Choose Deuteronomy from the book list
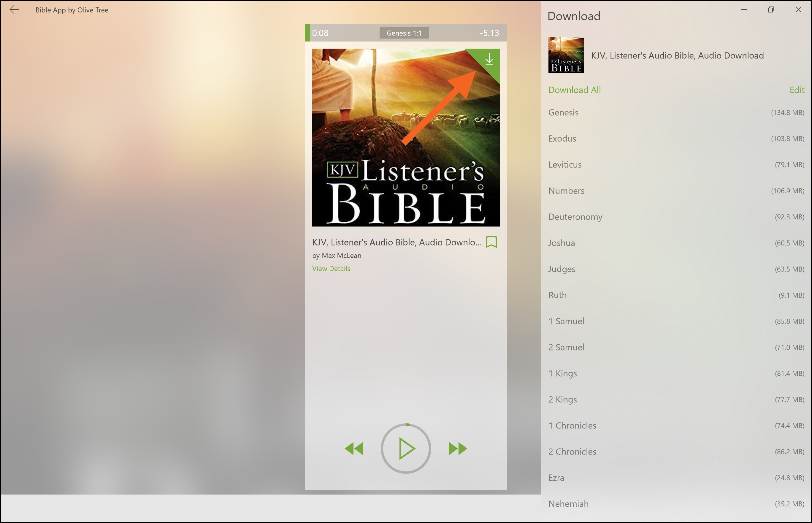812x523 pixels. 575,217
